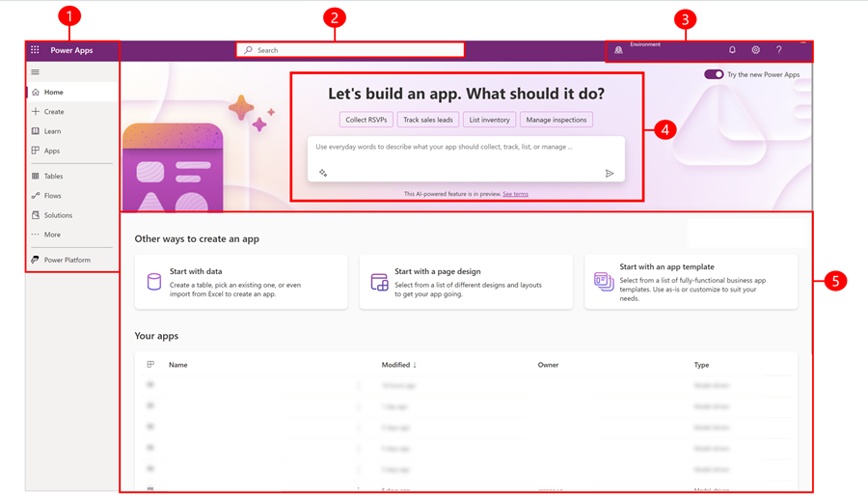The width and height of the screenshot is (868, 498).
Task: Click the Name column header
Action: [178, 365]
